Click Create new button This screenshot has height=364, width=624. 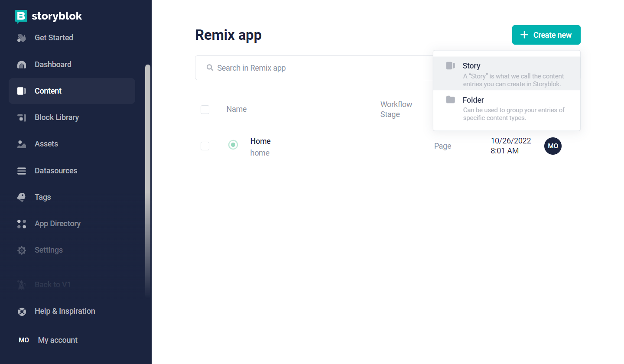(546, 35)
